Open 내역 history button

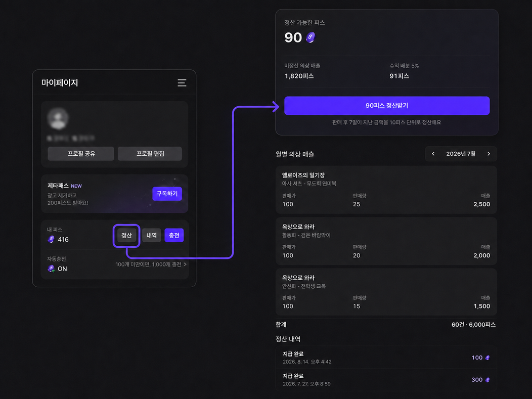tap(152, 236)
